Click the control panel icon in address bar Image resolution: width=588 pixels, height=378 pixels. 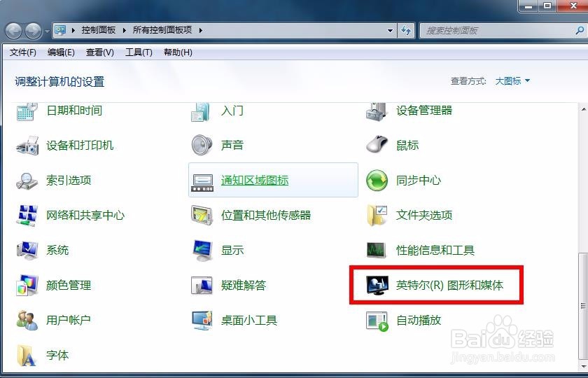(x=60, y=30)
